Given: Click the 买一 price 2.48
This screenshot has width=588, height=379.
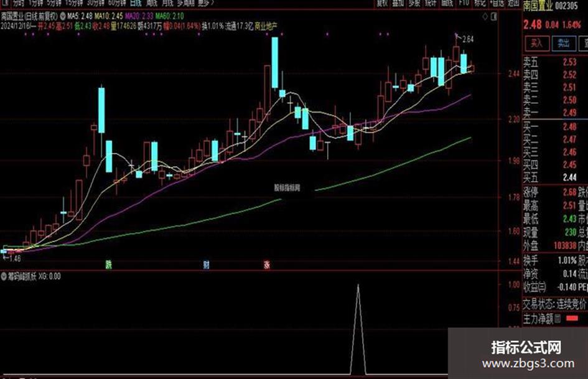Looking at the screenshot, I should pos(569,127).
